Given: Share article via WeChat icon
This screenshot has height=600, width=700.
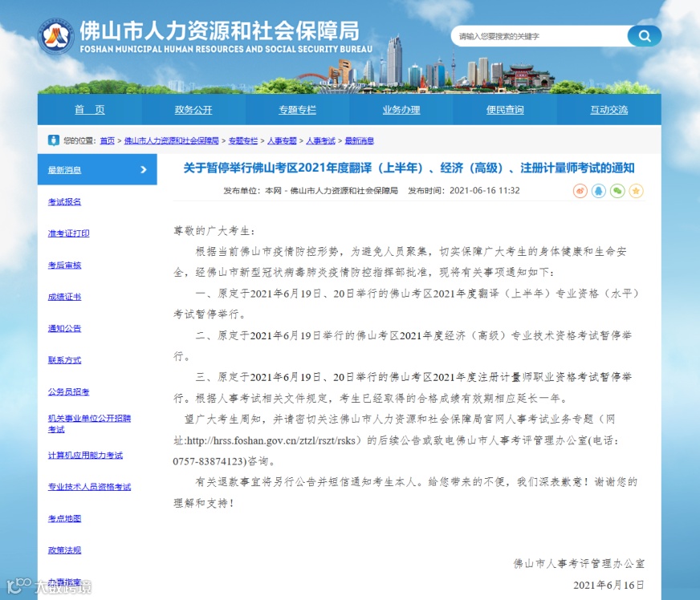Looking at the screenshot, I should 617,191.
